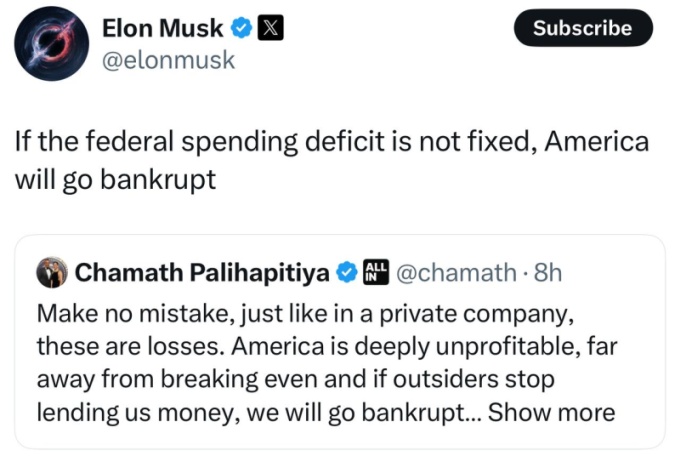Open Chamath Palihapitiya's small avatar
This screenshot has height=456, width=680.
[x=51, y=272]
